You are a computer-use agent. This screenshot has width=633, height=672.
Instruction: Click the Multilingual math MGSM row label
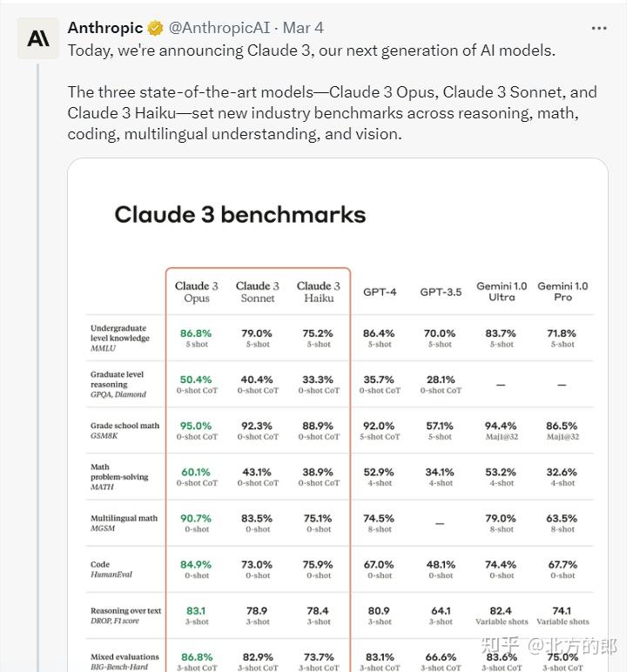pos(124,523)
